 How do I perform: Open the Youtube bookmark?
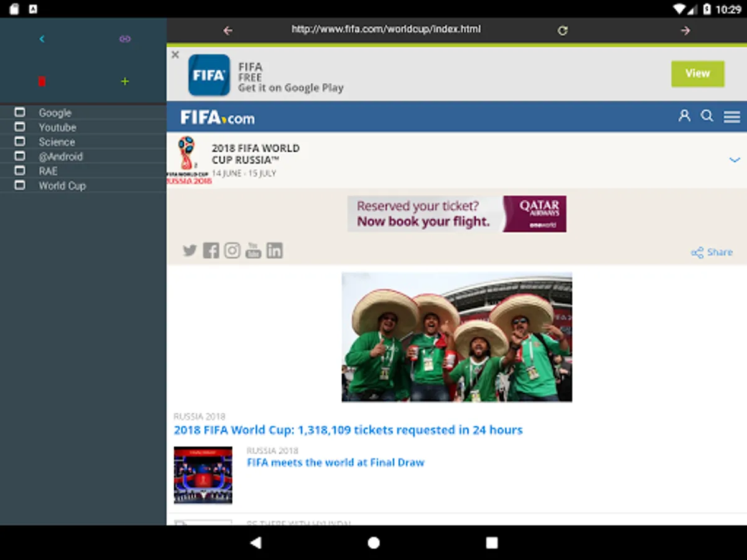click(57, 127)
